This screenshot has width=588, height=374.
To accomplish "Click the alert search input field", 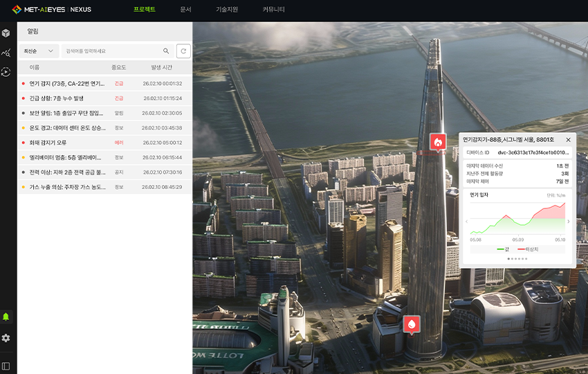I will click(111, 51).
